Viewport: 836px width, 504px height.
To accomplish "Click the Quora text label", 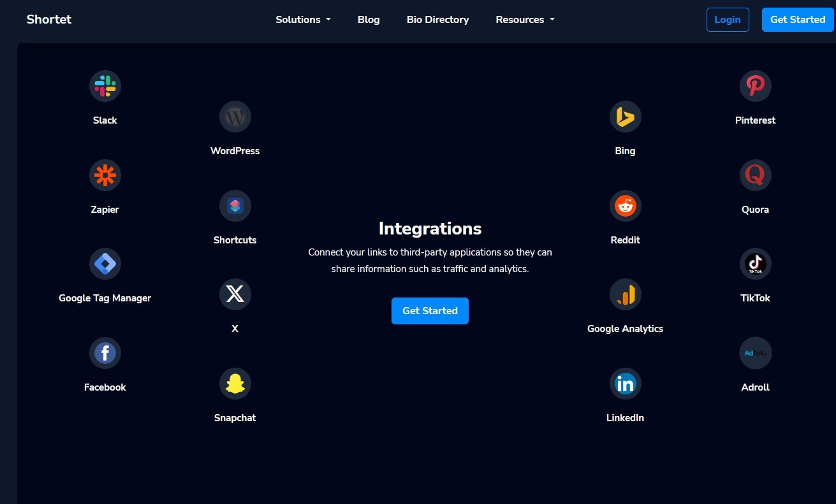I will pos(756,210).
